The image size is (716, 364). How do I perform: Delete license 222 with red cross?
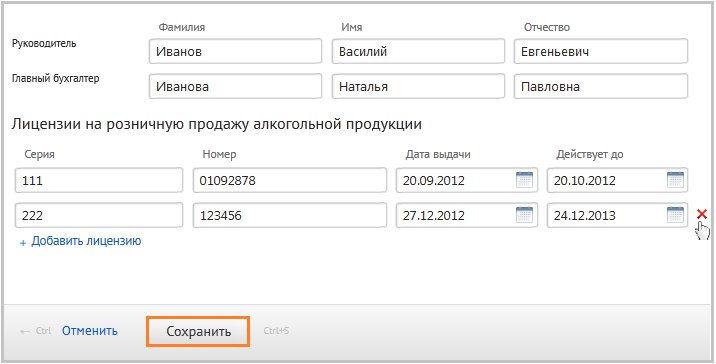702,214
